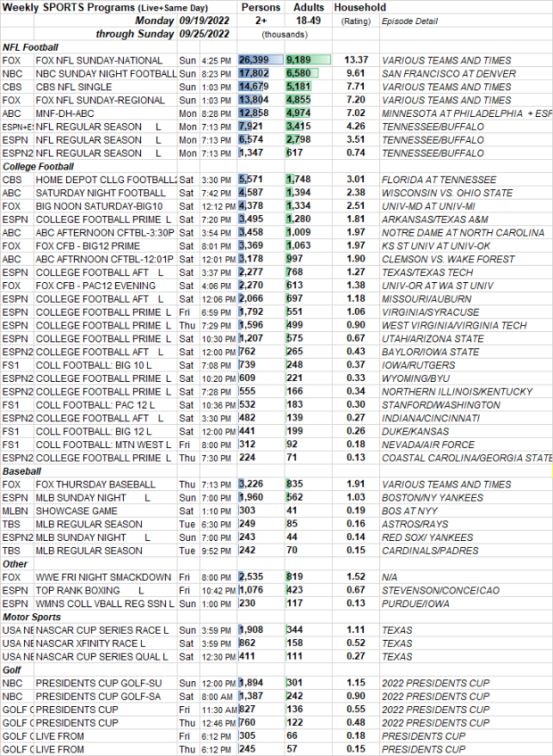Viewport: 553px width, 756px height.
Task: Select 'HOME DEPOT CLLG FOOTBALL' cell
Action: click(x=106, y=179)
